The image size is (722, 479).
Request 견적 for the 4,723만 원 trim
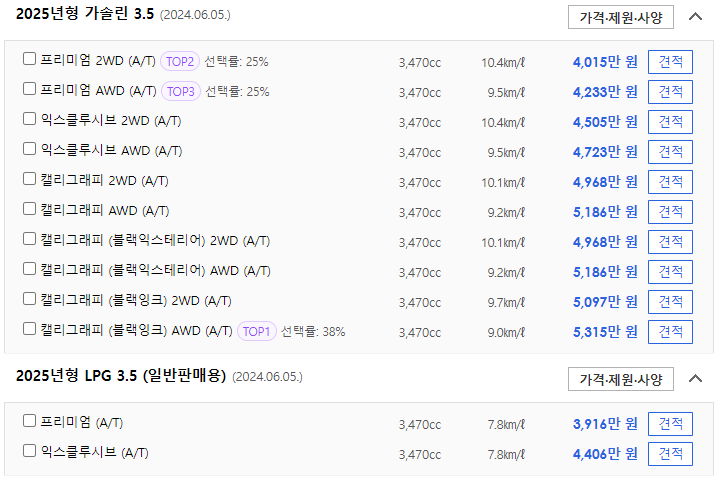point(670,152)
